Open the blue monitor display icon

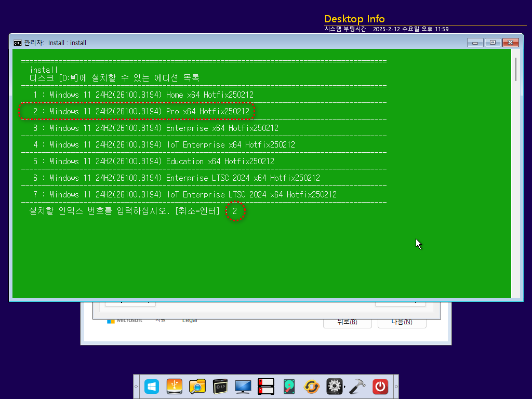(x=243, y=387)
